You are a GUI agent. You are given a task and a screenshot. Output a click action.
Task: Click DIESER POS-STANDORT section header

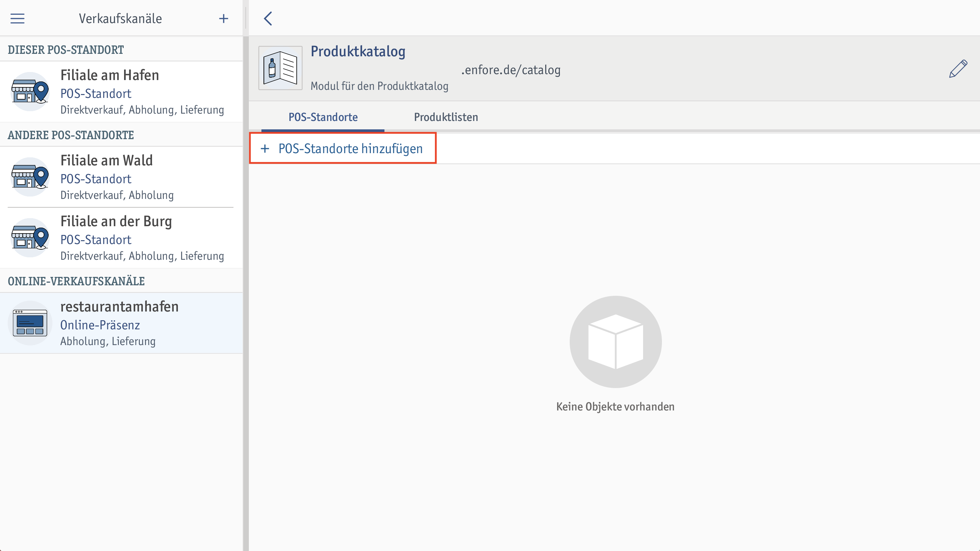point(65,50)
